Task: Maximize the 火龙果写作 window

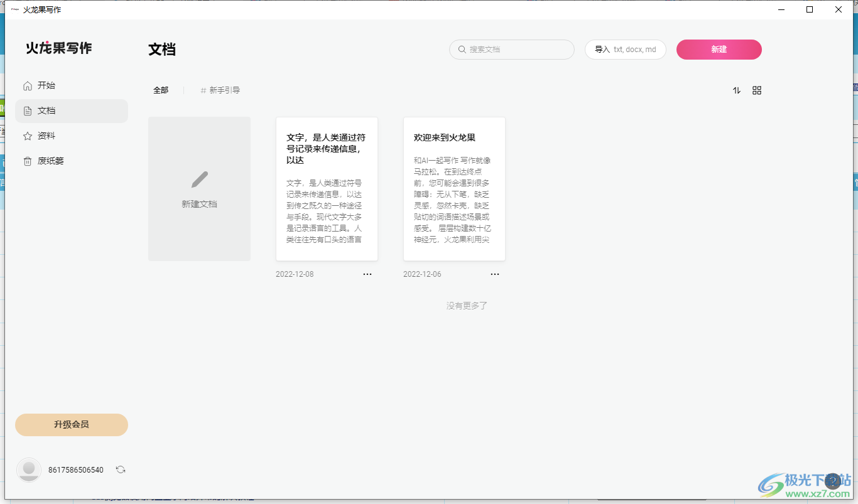Action: [810, 9]
